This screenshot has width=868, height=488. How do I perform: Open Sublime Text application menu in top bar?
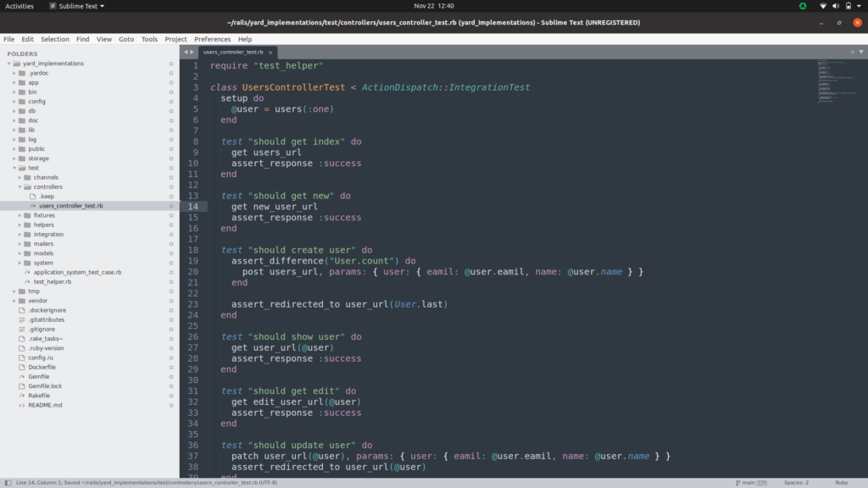(x=77, y=6)
